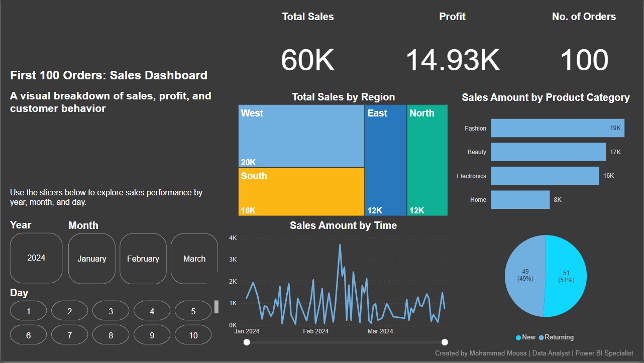
Task: Select February in the Month slicer
Action: click(x=143, y=258)
